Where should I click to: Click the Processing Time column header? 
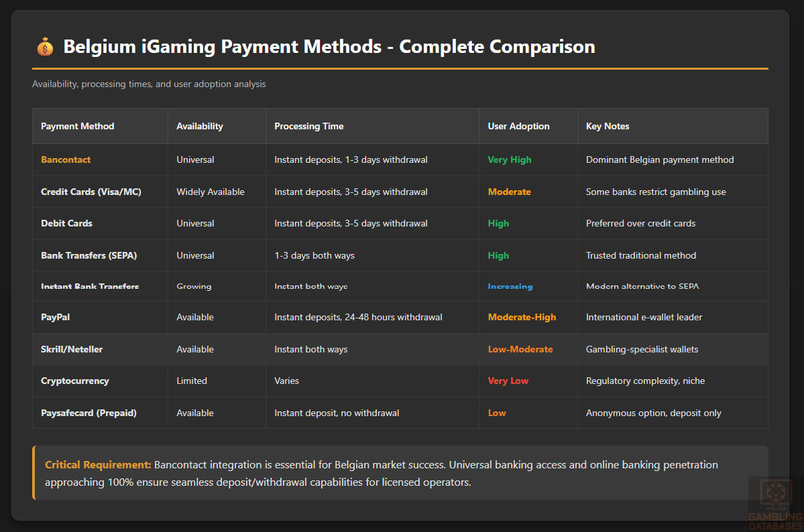click(309, 126)
